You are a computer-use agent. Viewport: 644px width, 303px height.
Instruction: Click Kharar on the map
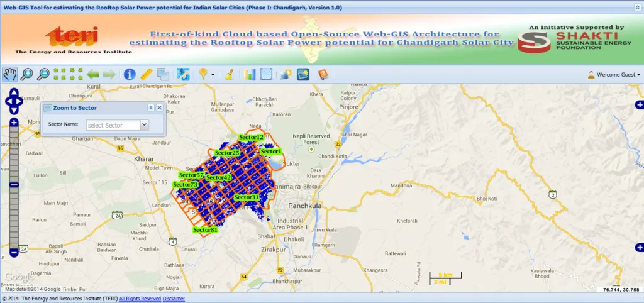144,159
